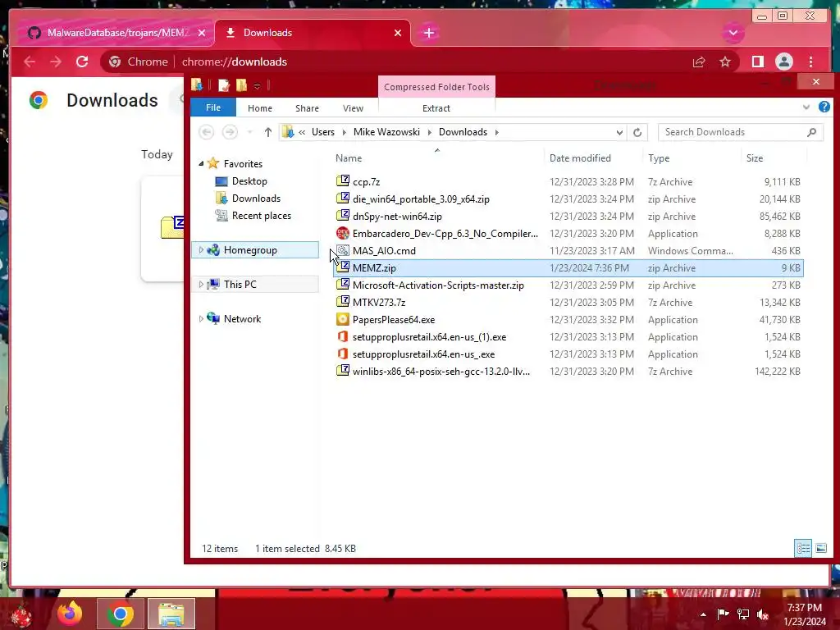Open Firefox from the taskbar
Screen dimensions: 840x630
(x=70, y=614)
